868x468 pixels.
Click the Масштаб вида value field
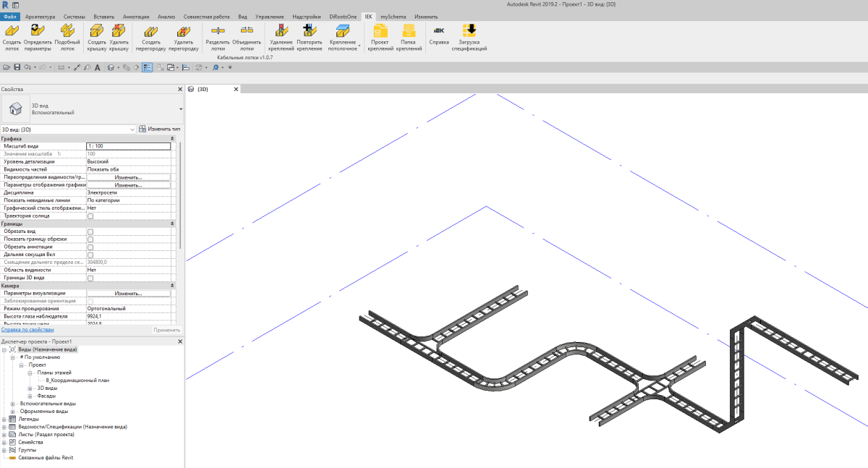pyautogui.click(x=128, y=146)
